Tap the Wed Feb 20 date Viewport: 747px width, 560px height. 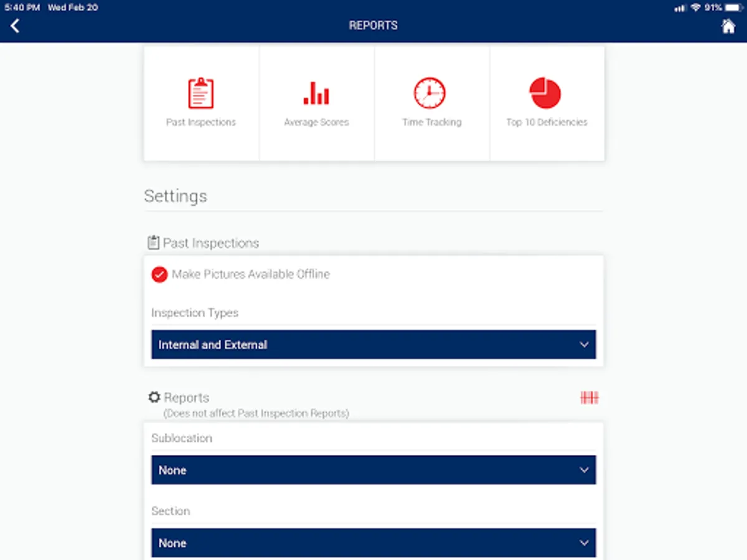(72, 7)
